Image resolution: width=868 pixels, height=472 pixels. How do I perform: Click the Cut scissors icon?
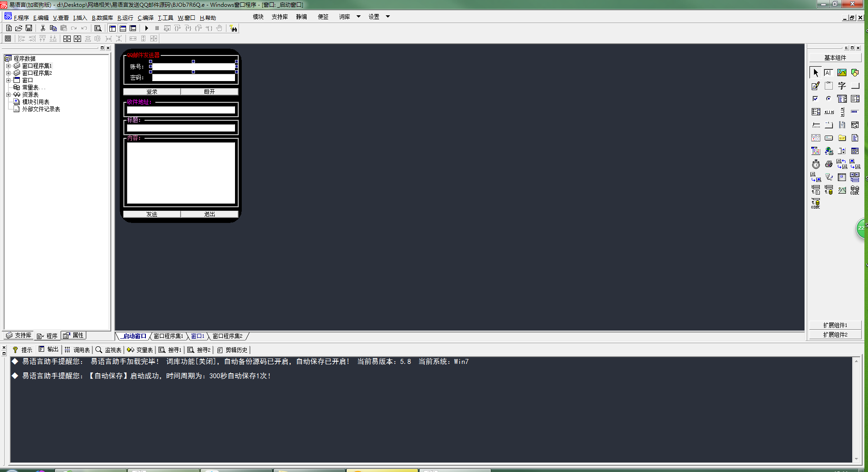tap(43, 28)
